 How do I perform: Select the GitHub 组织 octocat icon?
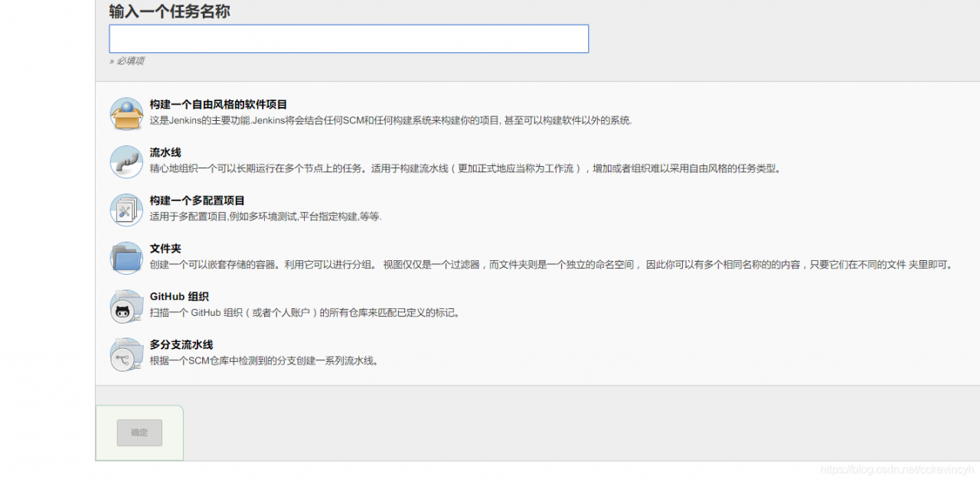coord(126,306)
